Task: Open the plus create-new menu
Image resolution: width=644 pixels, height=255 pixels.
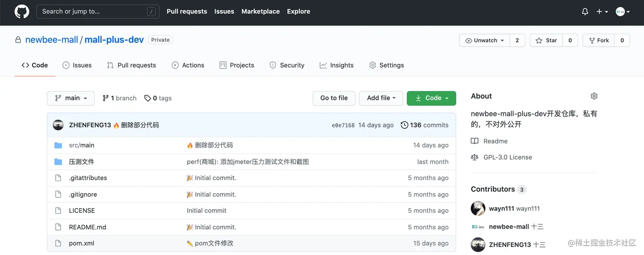Action: 602,11
